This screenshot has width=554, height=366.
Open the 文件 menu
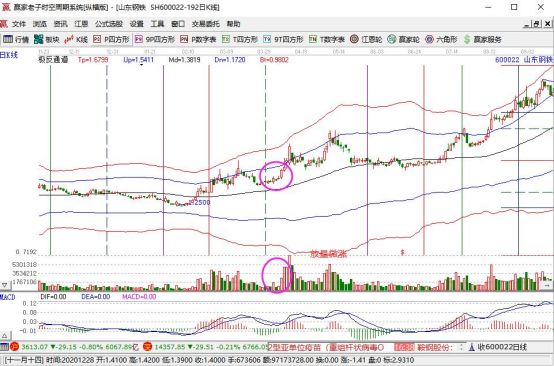19,24
